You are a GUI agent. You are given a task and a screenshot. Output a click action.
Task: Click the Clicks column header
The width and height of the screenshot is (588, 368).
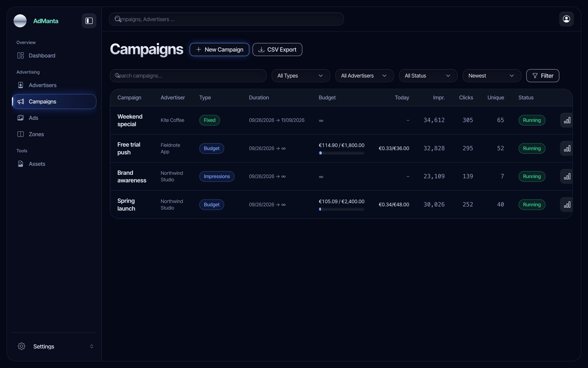pos(466,97)
